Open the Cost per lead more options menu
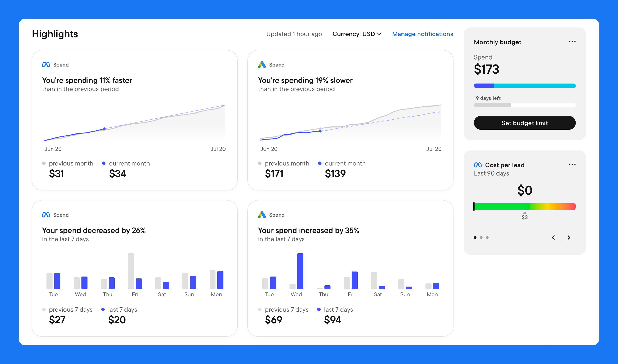 coord(572,164)
